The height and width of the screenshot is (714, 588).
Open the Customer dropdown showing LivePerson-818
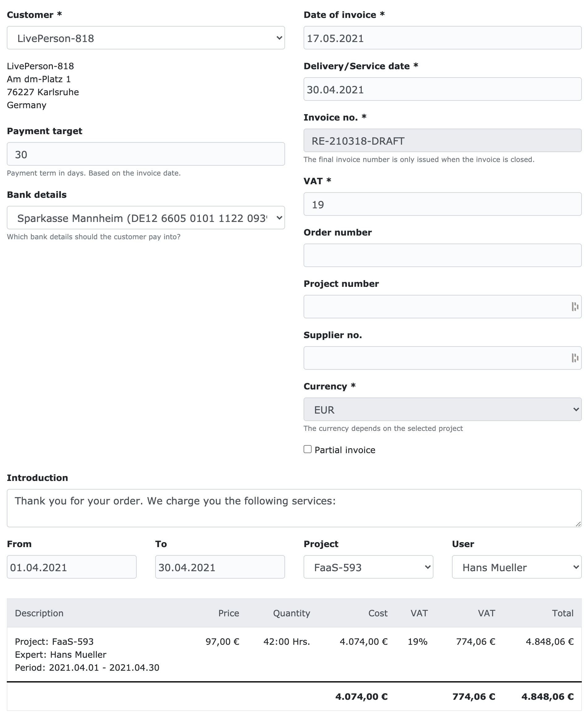(x=146, y=38)
